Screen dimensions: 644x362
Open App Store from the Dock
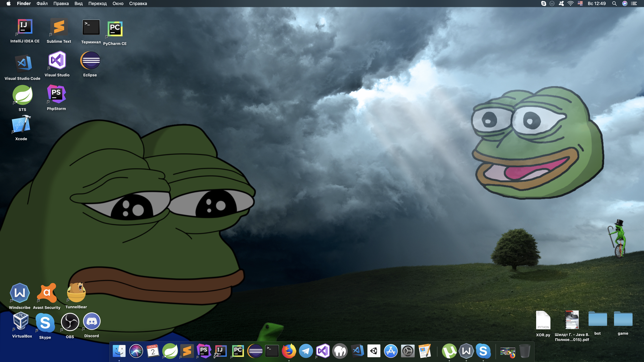[x=391, y=351]
